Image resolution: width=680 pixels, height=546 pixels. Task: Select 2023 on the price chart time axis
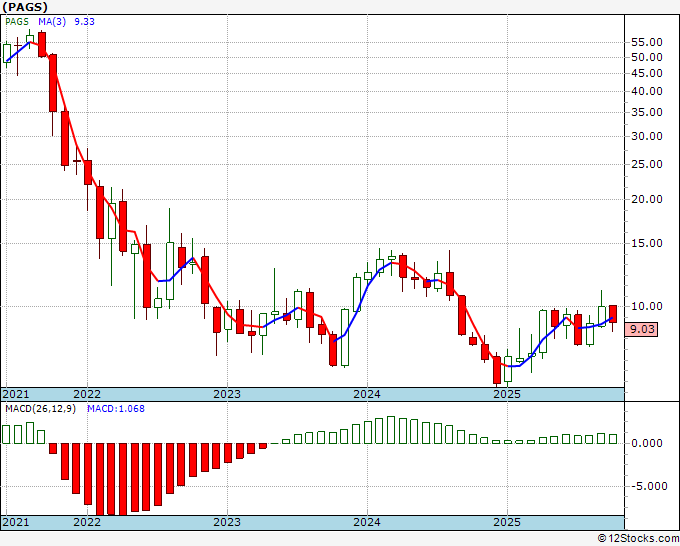(x=227, y=394)
